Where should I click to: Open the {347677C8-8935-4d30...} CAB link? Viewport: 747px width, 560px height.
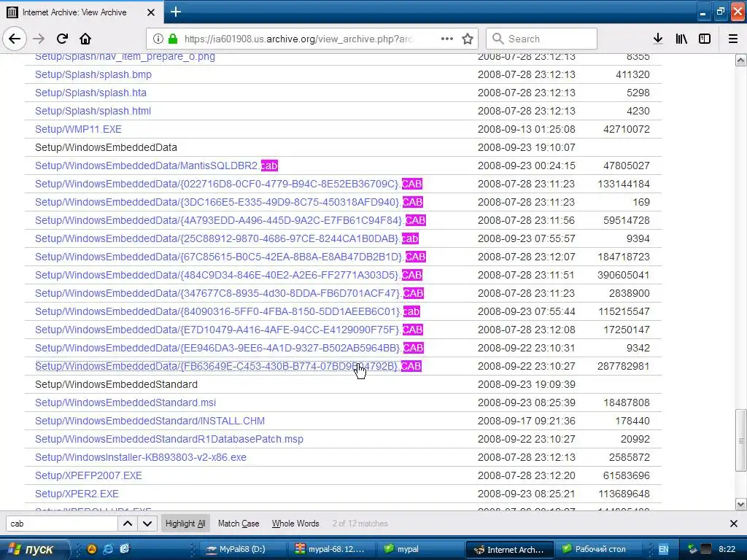tap(229, 293)
